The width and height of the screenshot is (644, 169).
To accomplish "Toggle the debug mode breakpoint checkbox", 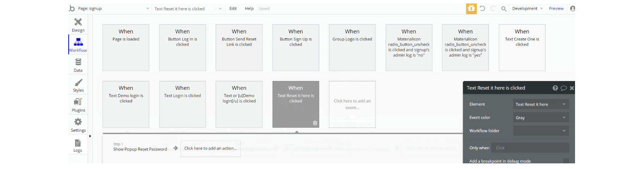I will (566, 161).
